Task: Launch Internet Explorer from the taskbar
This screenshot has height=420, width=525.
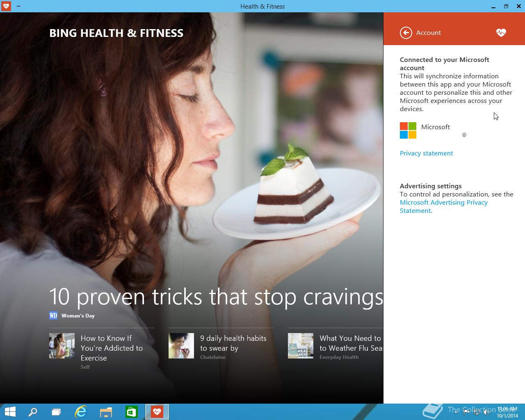Action: [x=81, y=412]
